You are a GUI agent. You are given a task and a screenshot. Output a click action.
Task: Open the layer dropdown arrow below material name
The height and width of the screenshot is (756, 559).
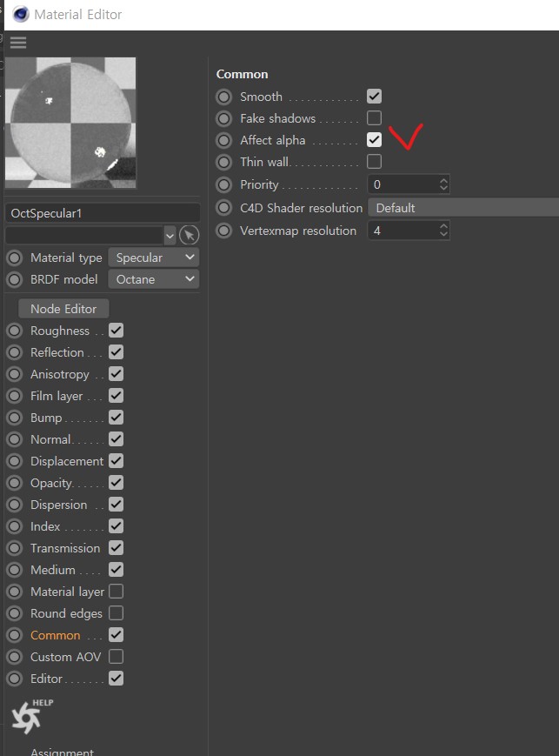170,236
